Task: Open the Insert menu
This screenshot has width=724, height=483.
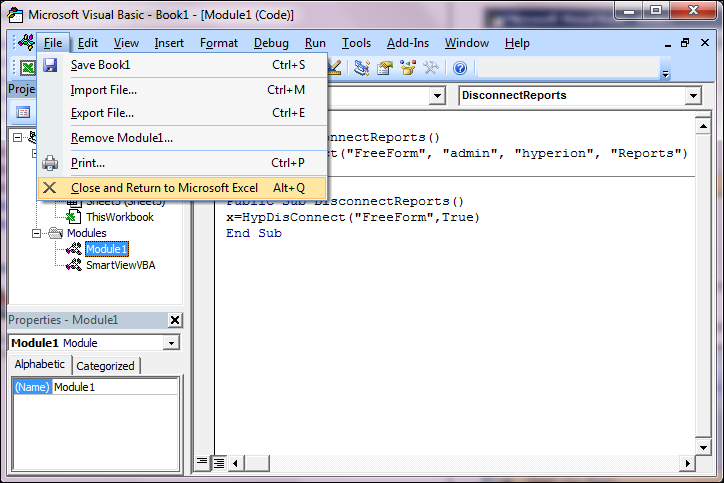Action: click(169, 43)
